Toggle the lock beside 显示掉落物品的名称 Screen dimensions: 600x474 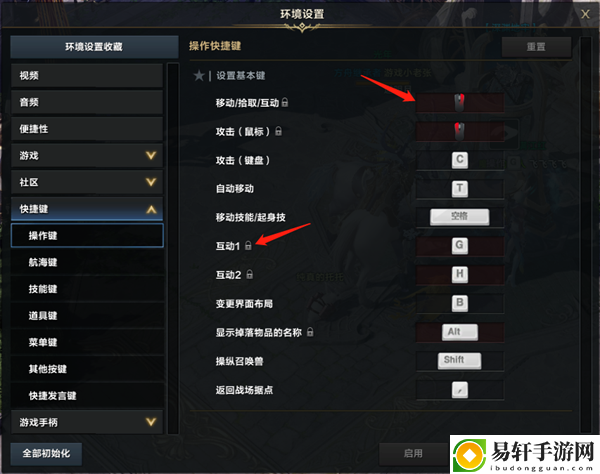[310, 332]
